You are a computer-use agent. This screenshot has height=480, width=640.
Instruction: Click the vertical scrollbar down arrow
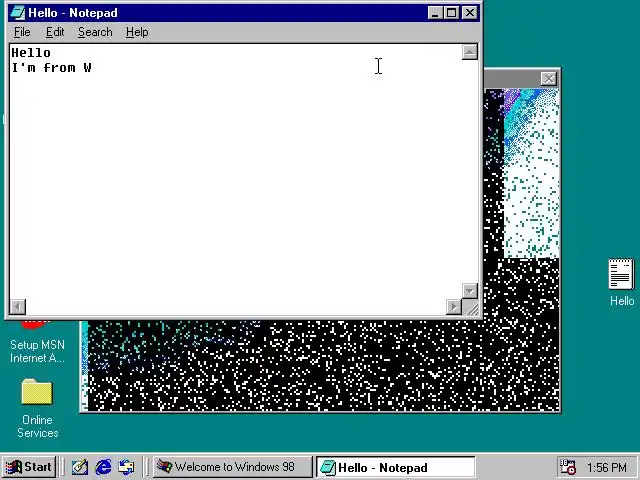pyautogui.click(x=469, y=291)
